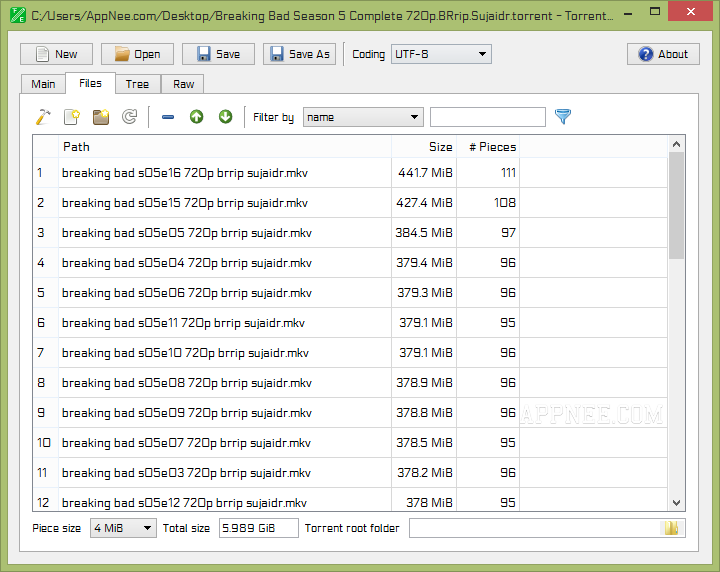
Task: Close the Torrent File Editor window
Action: (x=691, y=11)
